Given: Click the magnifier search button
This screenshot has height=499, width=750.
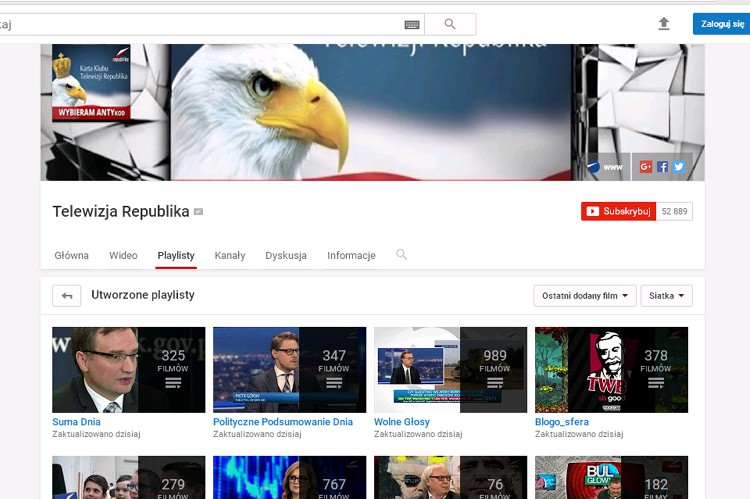Looking at the screenshot, I should 450,24.
